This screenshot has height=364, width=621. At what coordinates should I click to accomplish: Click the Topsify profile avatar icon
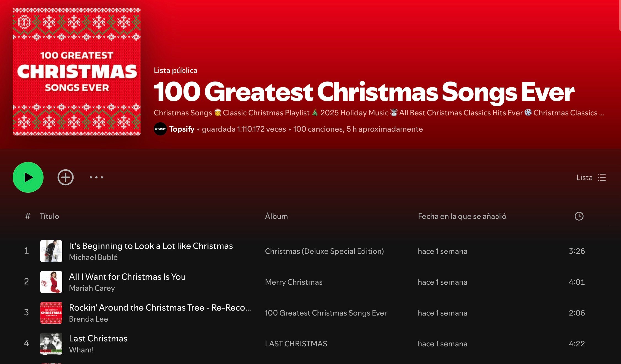tap(161, 129)
